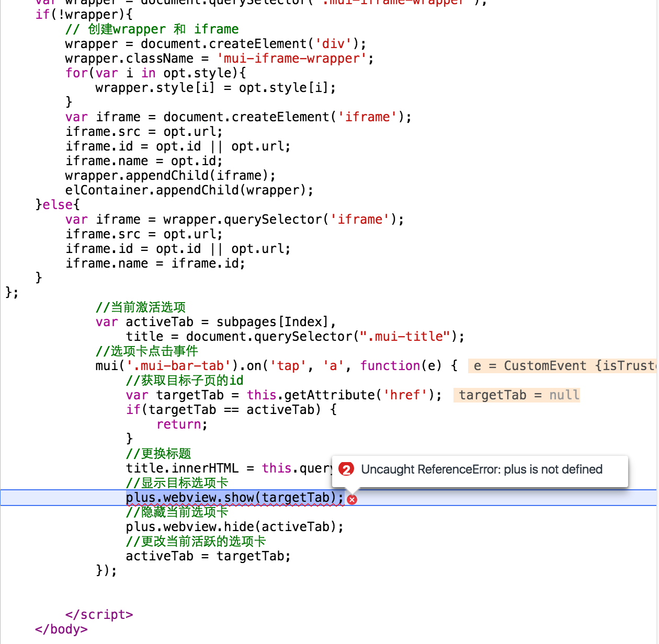Click the line elContainer.appendChild(wrapper);
This screenshot has width=659, height=644.
(x=189, y=190)
